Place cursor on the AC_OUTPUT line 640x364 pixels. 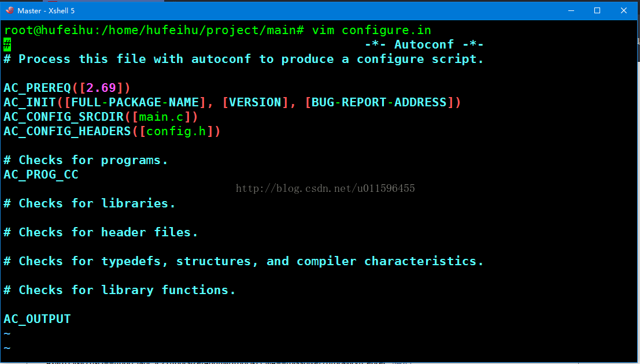pos(37,319)
